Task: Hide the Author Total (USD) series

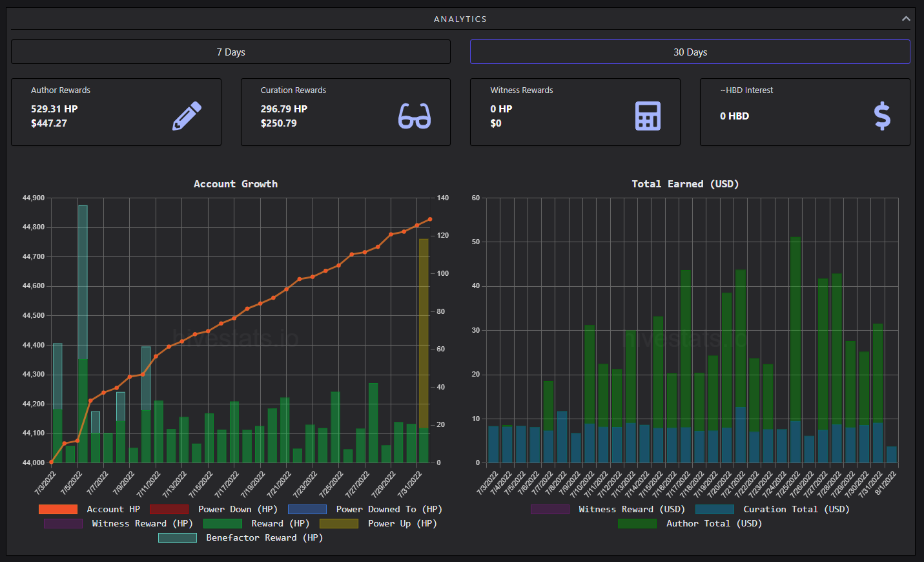Action: (x=690, y=523)
